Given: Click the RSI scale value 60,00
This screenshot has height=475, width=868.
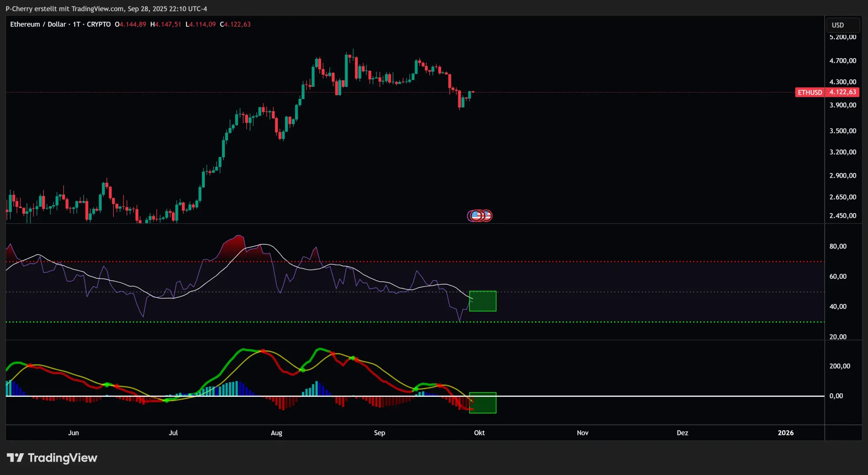Looking at the screenshot, I should (838, 276).
